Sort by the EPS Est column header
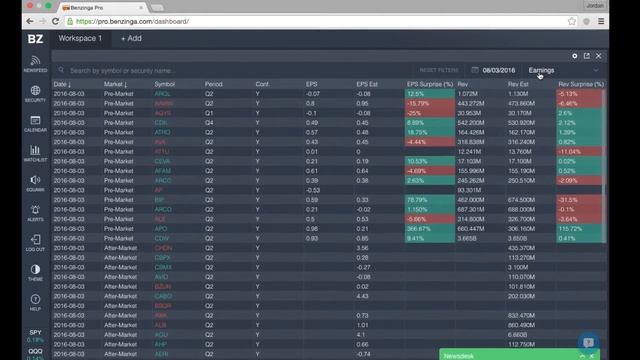Screen dimensions: 640x360 pos(367,84)
